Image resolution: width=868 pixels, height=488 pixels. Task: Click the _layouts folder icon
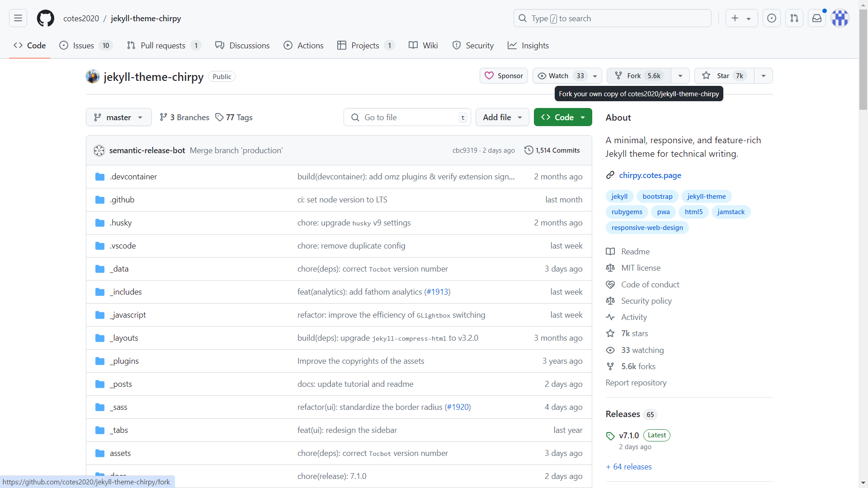[x=100, y=338]
